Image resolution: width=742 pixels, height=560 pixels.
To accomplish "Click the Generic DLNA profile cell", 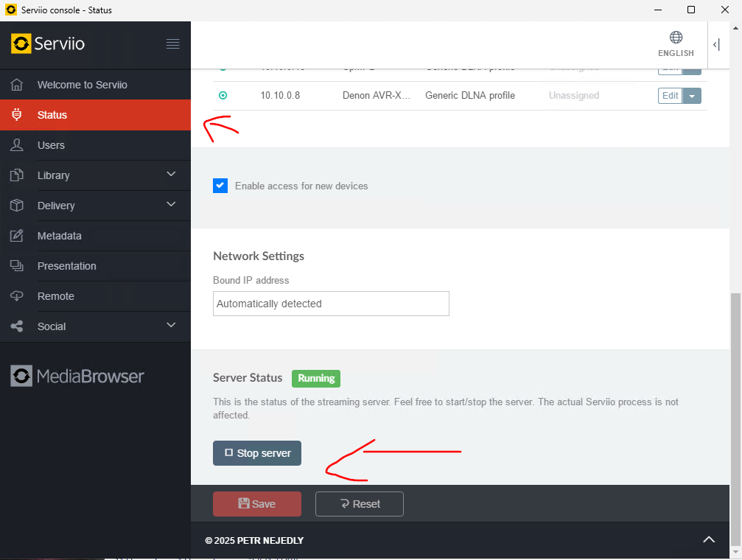I will pyautogui.click(x=470, y=96).
